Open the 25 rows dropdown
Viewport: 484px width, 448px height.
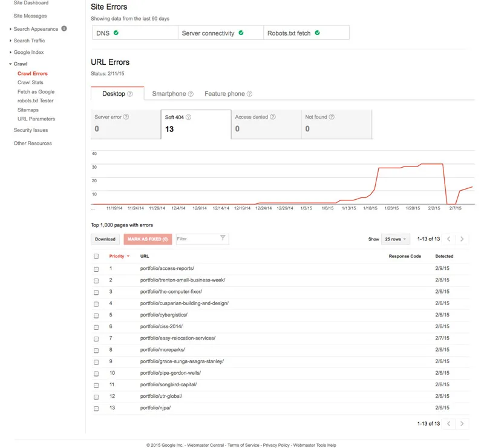[x=396, y=239]
